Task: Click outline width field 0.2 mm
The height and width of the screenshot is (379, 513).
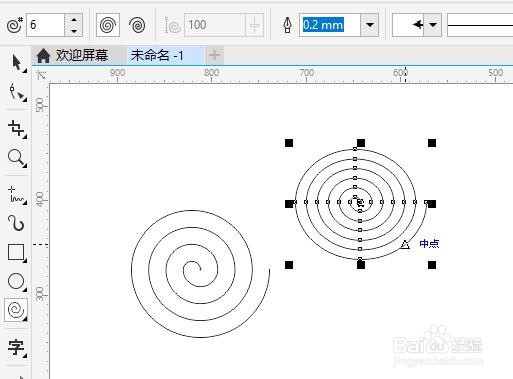Action: [x=330, y=25]
